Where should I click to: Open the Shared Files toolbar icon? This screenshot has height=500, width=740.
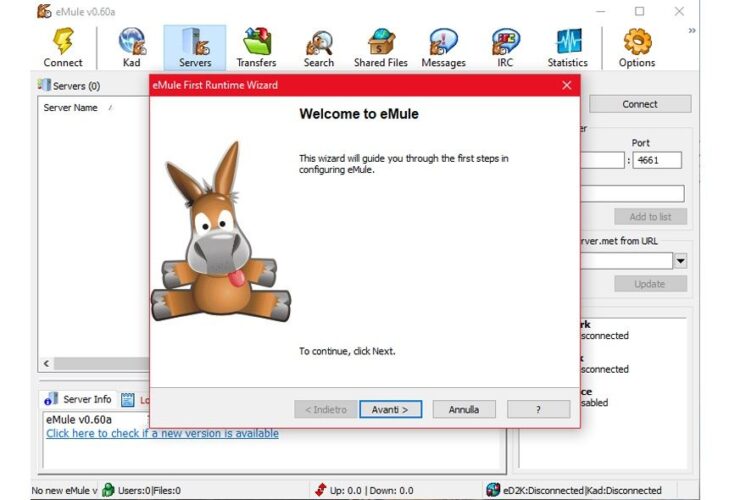381,42
